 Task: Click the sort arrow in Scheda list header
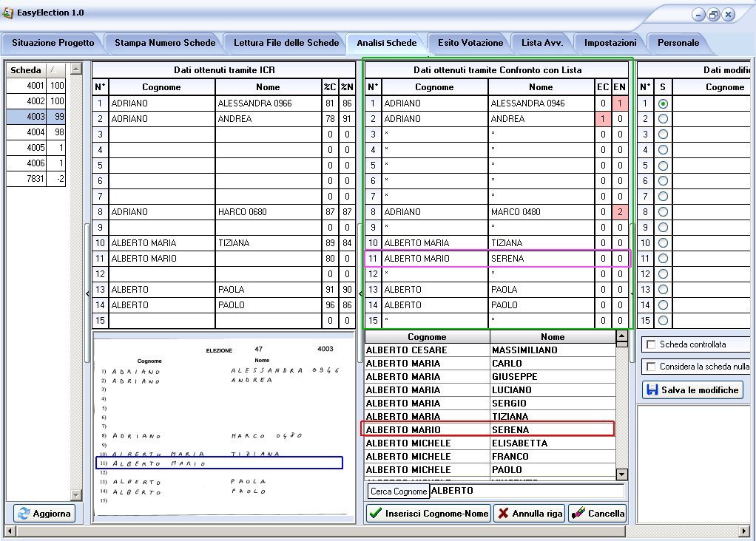click(x=53, y=70)
